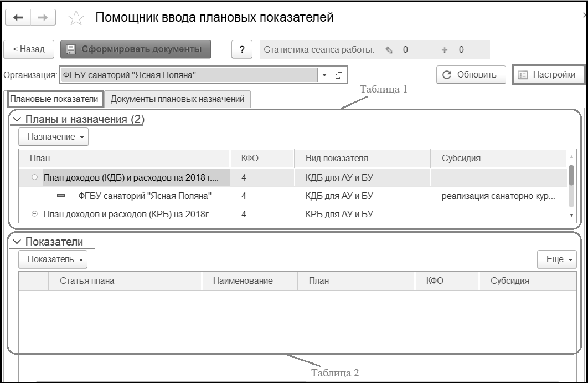The height and width of the screenshot is (383, 588).
Task: Click the "Назад" button
Action: pos(29,49)
